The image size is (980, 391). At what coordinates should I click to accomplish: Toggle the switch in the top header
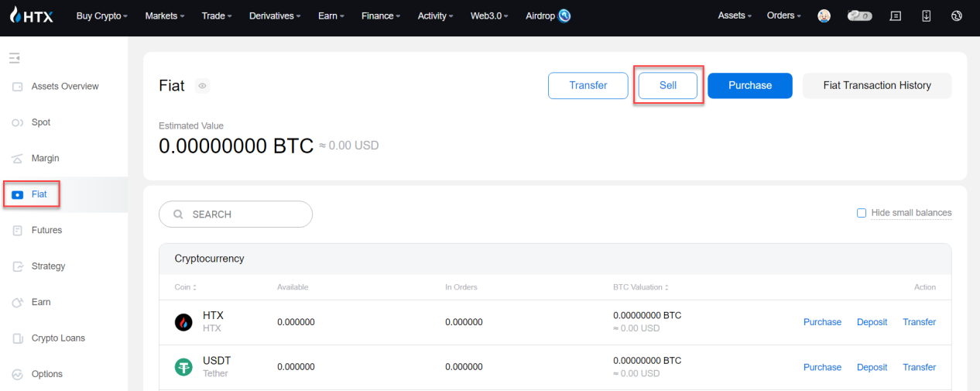(859, 15)
